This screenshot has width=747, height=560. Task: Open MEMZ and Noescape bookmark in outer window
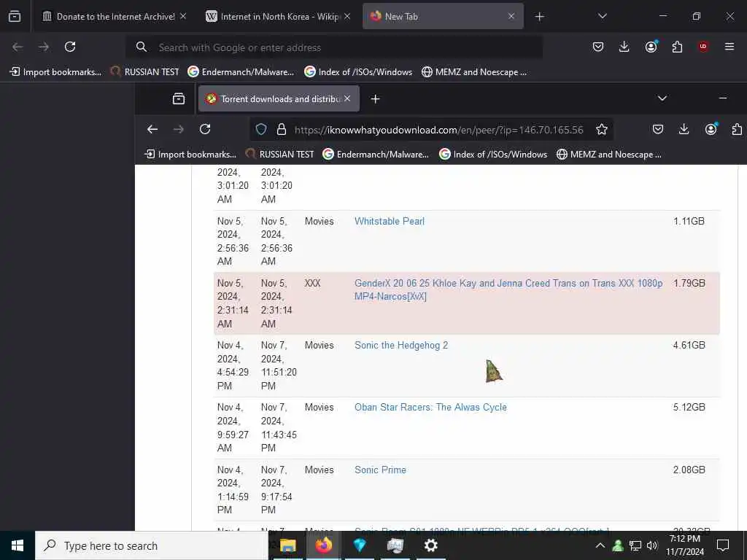[x=474, y=72]
